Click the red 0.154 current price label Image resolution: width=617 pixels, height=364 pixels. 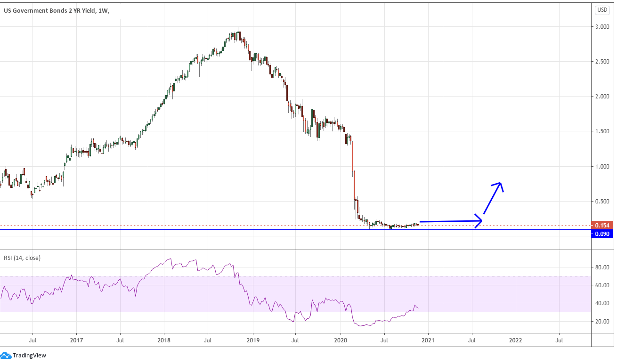[x=602, y=226]
